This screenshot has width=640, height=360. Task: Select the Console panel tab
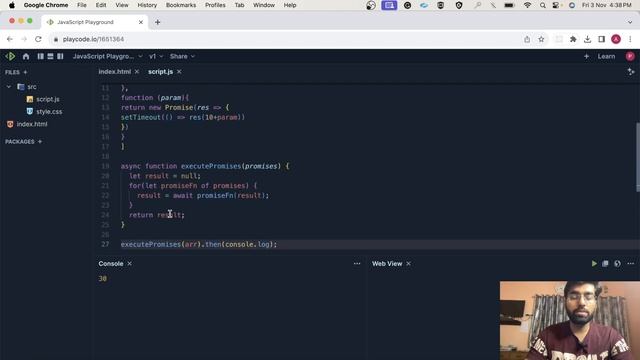[x=111, y=264]
